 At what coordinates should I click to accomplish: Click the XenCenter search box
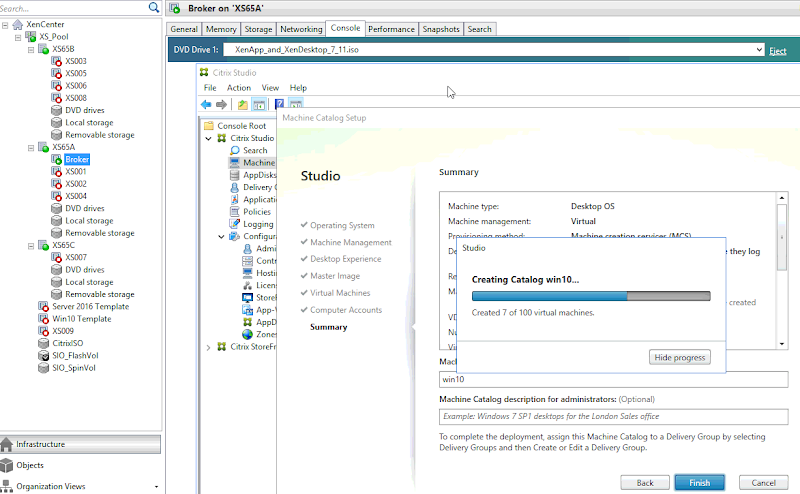tap(73, 8)
